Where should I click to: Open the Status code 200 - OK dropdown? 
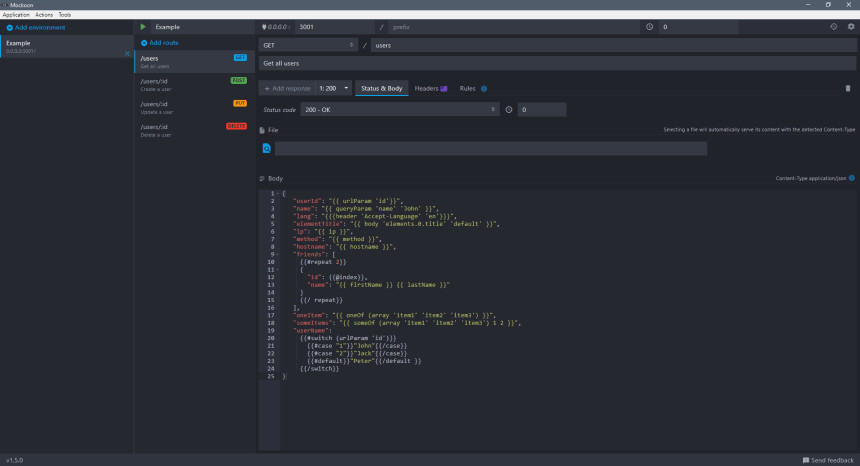click(x=400, y=110)
